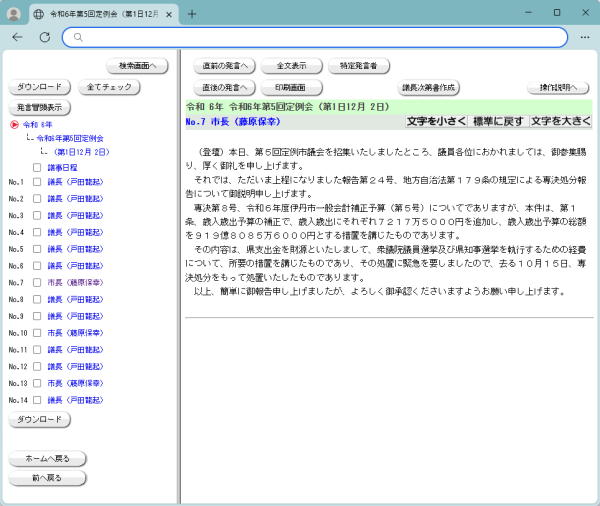Open the 印刷画面 button
This screenshot has width=600, height=506.
pyautogui.click(x=292, y=88)
